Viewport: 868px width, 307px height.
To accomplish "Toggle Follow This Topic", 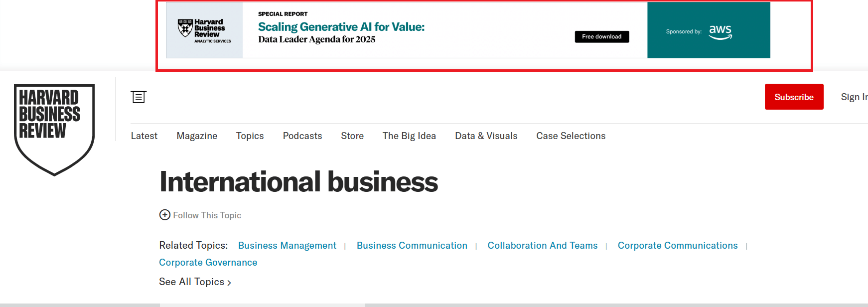I will click(200, 215).
